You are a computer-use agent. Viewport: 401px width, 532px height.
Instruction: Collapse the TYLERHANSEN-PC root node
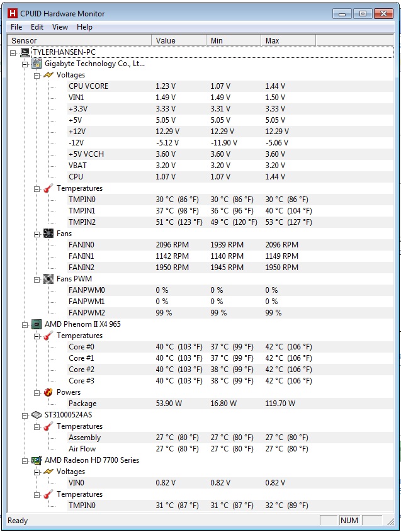click(x=13, y=53)
